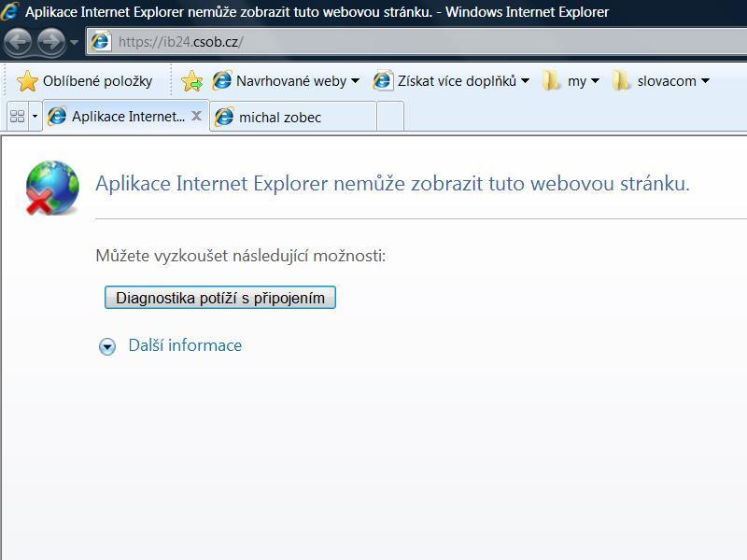Switch to the Aplikace Internet... tab
This screenshot has height=560, width=747.
pos(126,116)
